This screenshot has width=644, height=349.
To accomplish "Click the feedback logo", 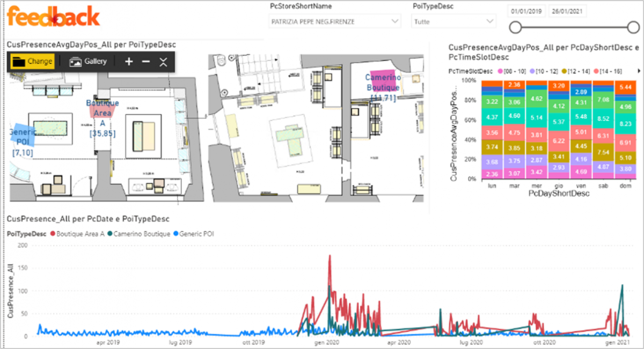I will [54, 17].
